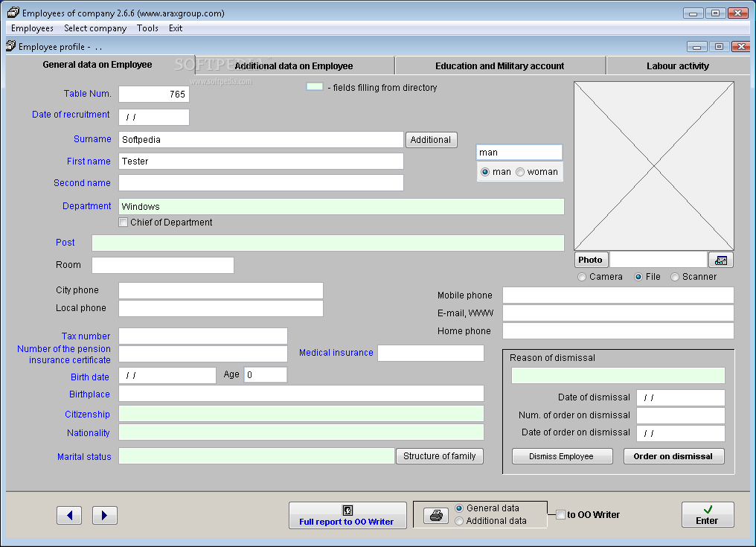
Task: Click the Exit menu item
Action: (176, 28)
